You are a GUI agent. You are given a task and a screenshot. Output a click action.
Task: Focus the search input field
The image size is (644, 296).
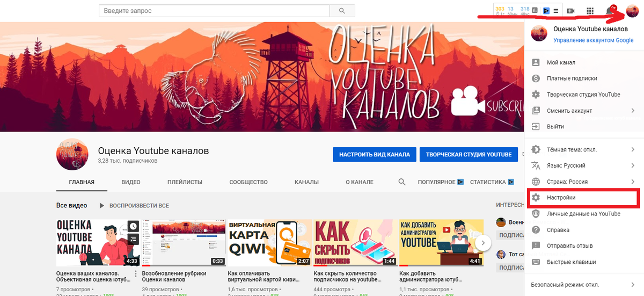click(214, 11)
